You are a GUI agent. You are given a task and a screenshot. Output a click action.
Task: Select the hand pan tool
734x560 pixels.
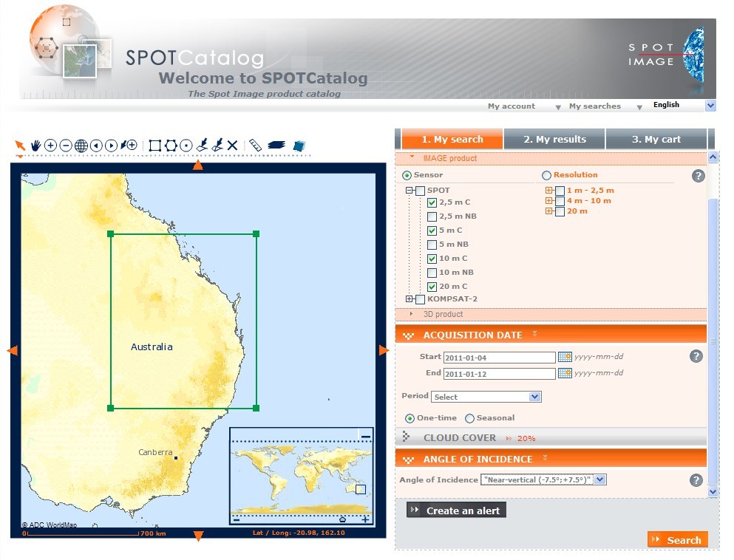point(35,146)
